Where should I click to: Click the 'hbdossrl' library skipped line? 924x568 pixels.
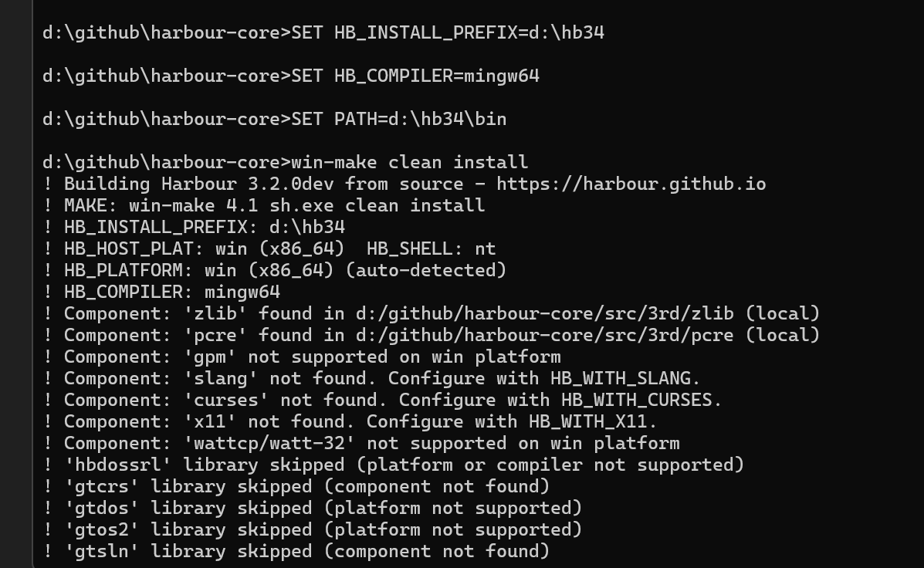403,465
